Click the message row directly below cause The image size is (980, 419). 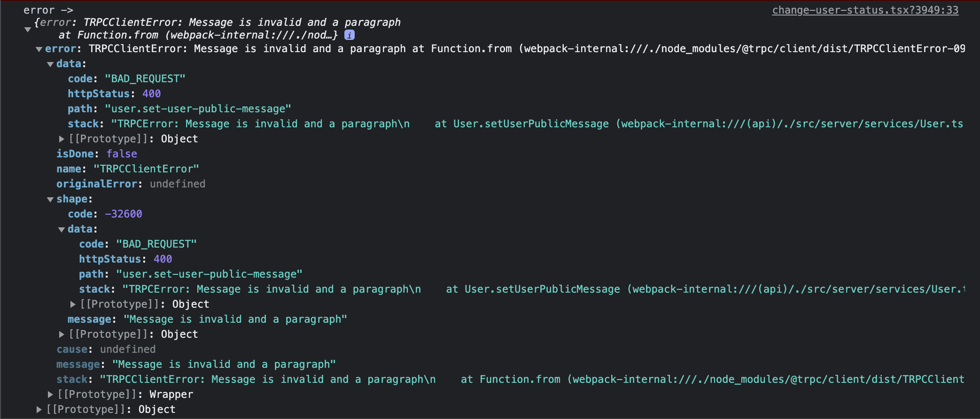(196, 364)
